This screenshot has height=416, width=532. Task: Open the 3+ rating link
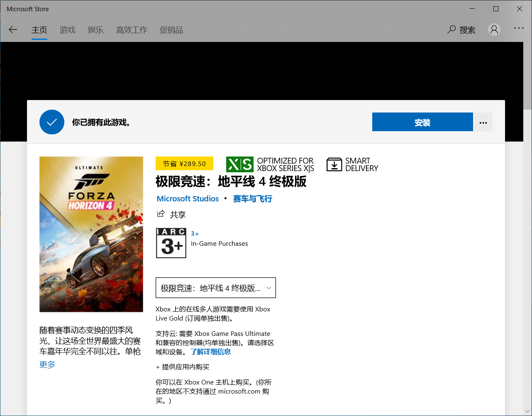coord(195,234)
